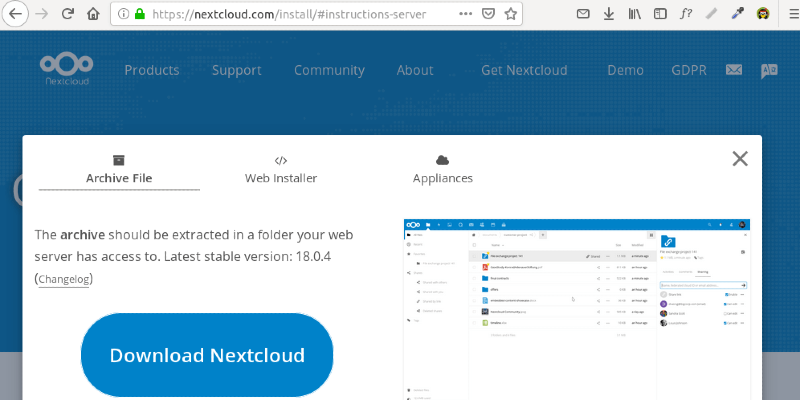This screenshot has width=800, height=400.
Task: Open the language selection icon in header
Action: pyautogui.click(x=769, y=70)
